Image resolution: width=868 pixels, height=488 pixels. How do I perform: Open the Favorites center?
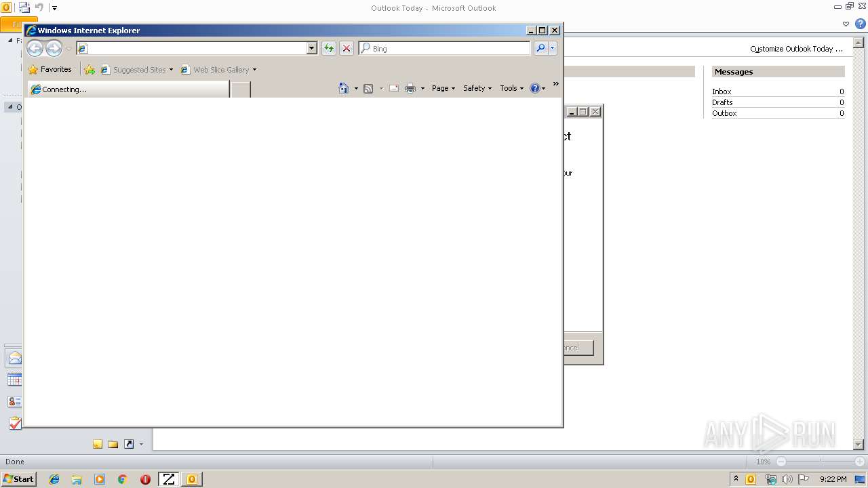click(50, 69)
